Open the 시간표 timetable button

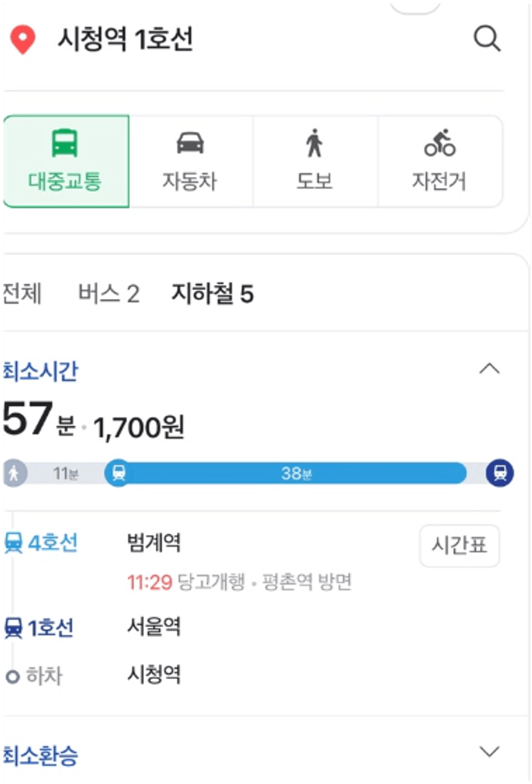pyautogui.click(x=459, y=546)
